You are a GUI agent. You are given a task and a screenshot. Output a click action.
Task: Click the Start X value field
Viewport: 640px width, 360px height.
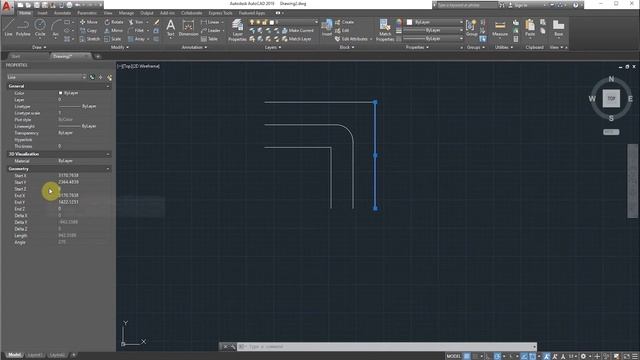pyautogui.click(x=84, y=176)
